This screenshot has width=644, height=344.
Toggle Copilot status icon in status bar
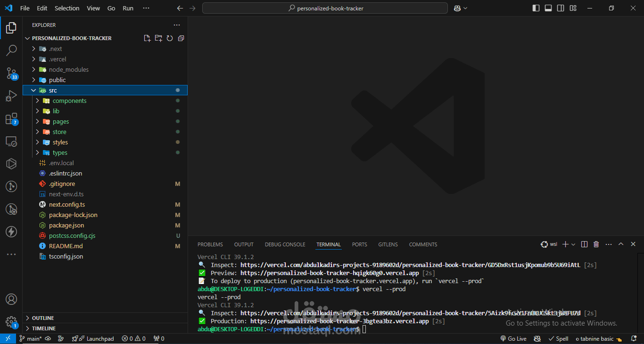point(537,339)
